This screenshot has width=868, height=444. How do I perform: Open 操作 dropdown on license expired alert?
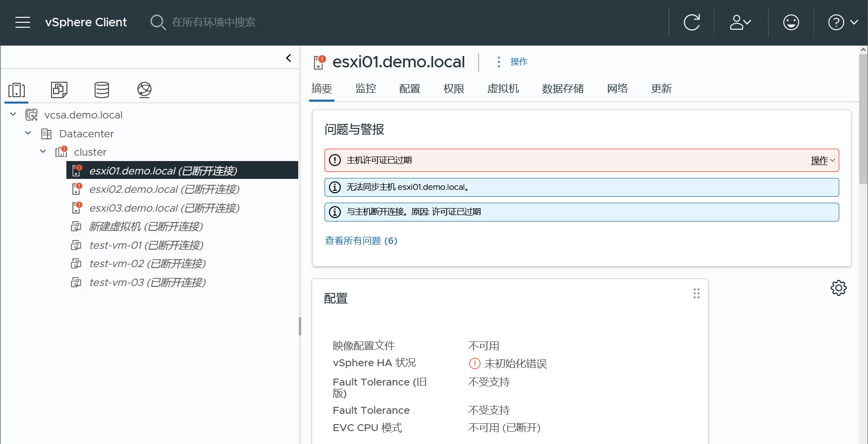pyautogui.click(x=823, y=161)
